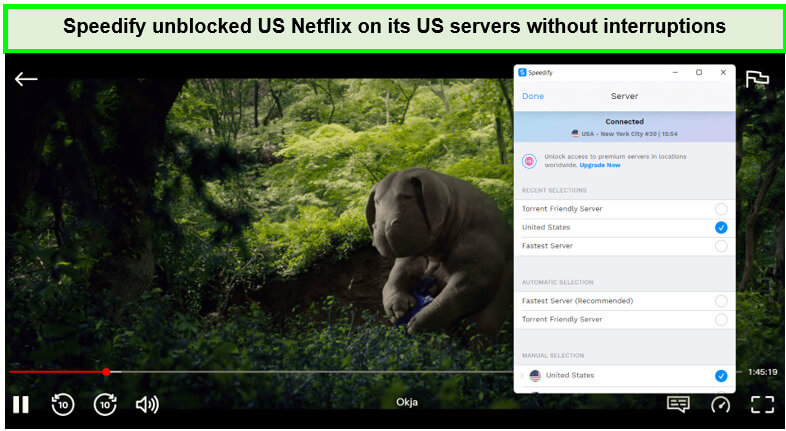Image resolution: width=786 pixels, height=431 pixels.
Task: Click the RECENT SELECTIONS heading
Action: coord(554,190)
